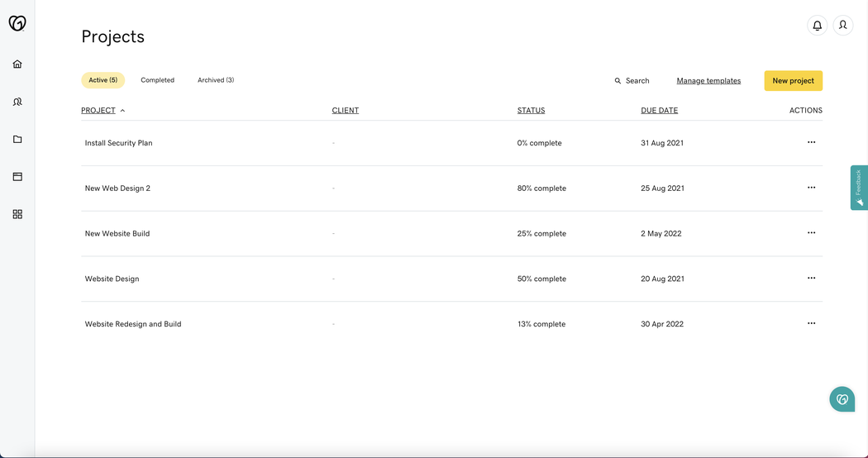This screenshot has height=458, width=868.
Task: Open the user account profile icon
Action: coord(842,26)
